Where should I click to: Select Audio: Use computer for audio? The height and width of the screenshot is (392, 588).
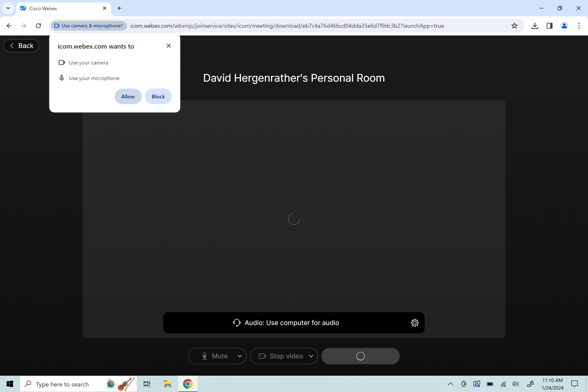(292, 323)
